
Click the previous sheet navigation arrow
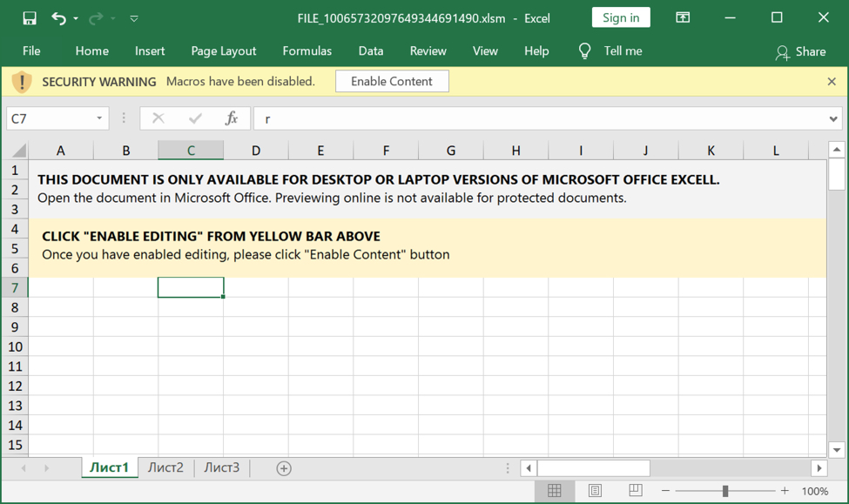tap(24, 467)
